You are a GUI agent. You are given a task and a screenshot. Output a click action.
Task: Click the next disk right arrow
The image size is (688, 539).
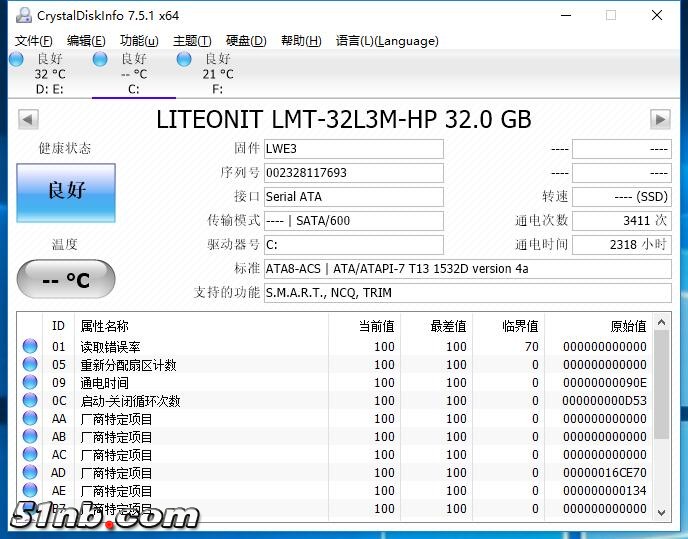660,120
